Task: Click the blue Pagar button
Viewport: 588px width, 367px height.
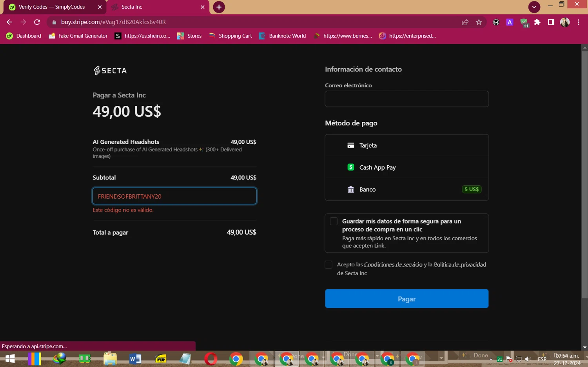Action: click(407, 299)
